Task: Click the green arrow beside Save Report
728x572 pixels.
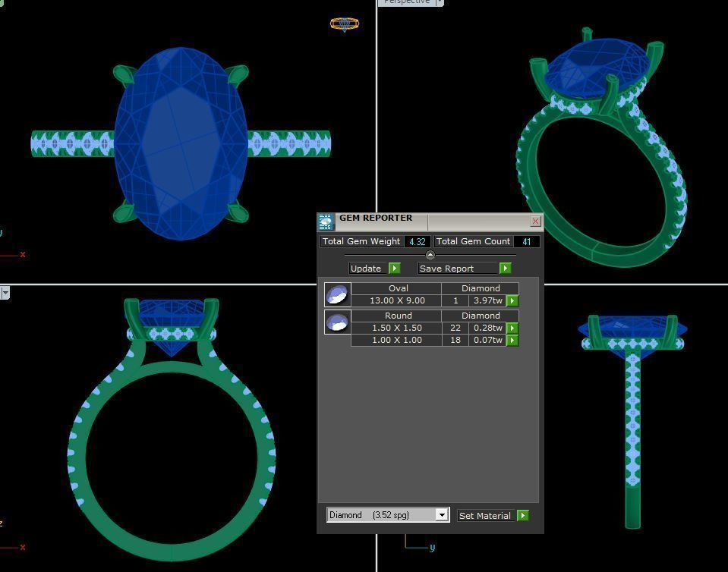Action: click(505, 268)
